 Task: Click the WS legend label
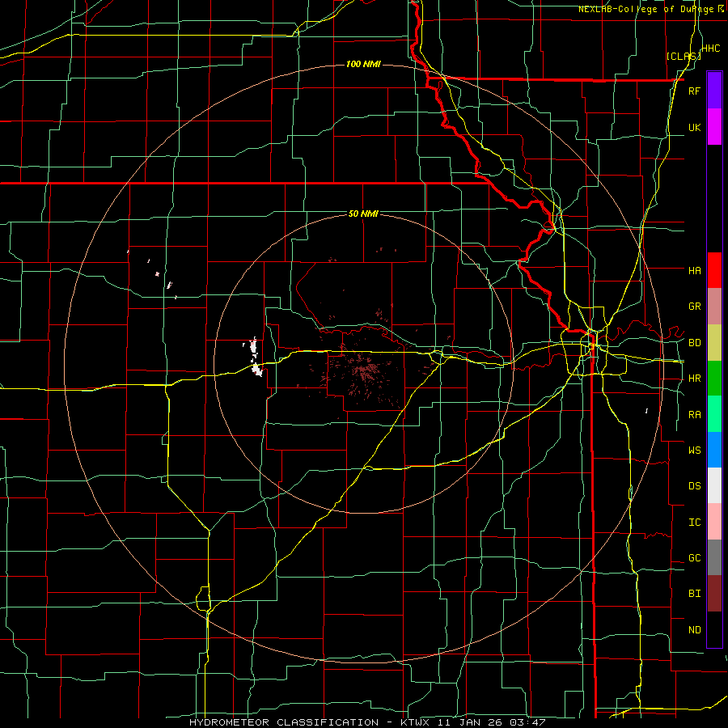click(694, 451)
